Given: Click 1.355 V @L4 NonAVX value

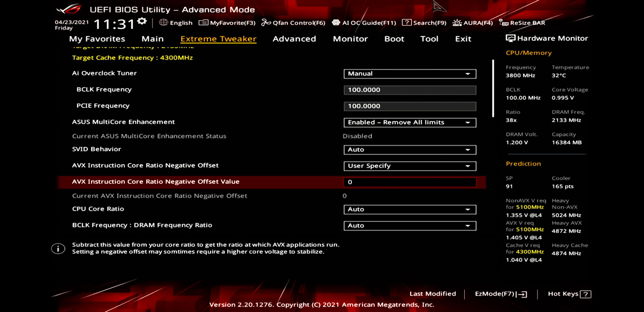Looking at the screenshot, I should click(x=524, y=215).
